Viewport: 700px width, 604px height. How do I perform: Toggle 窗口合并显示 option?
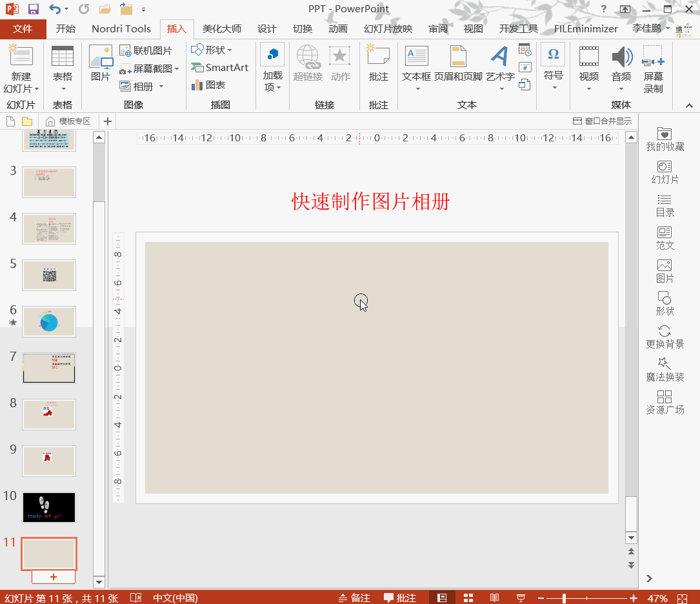pos(602,121)
